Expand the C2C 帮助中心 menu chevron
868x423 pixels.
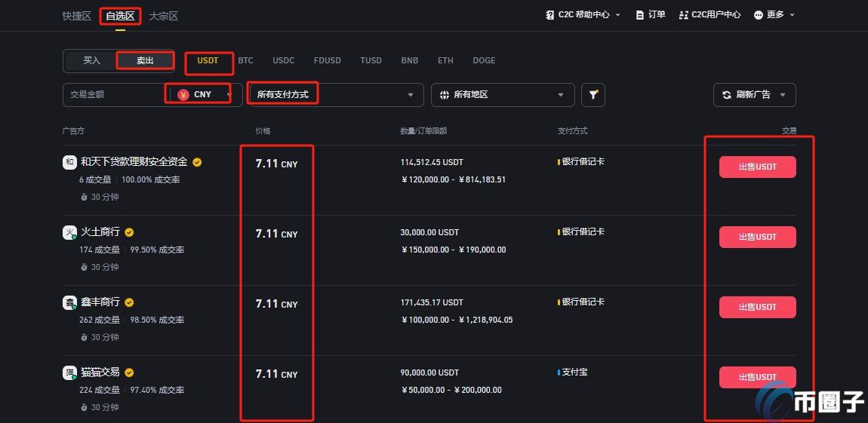(x=617, y=15)
